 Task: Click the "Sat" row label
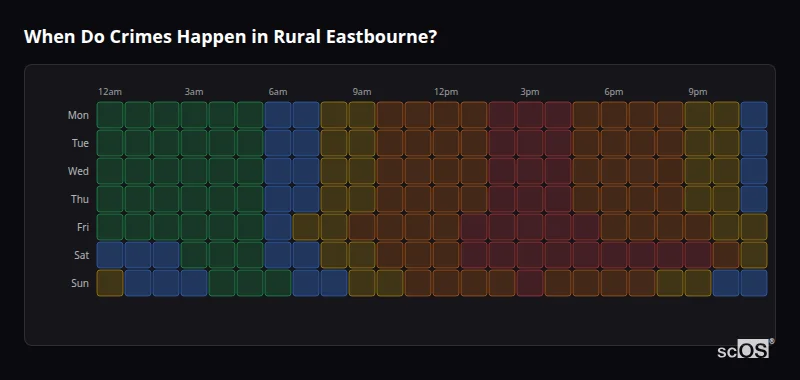[82, 255]
